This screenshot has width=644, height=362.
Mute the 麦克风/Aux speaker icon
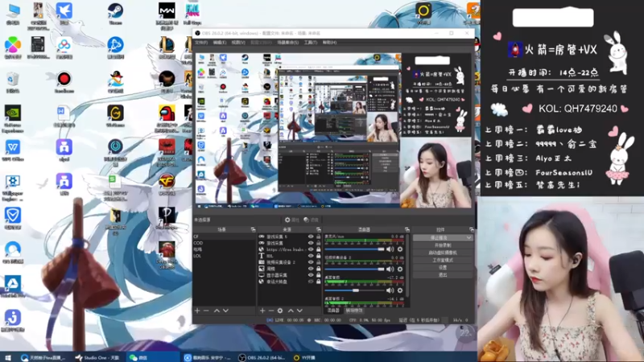click(390, 249)
